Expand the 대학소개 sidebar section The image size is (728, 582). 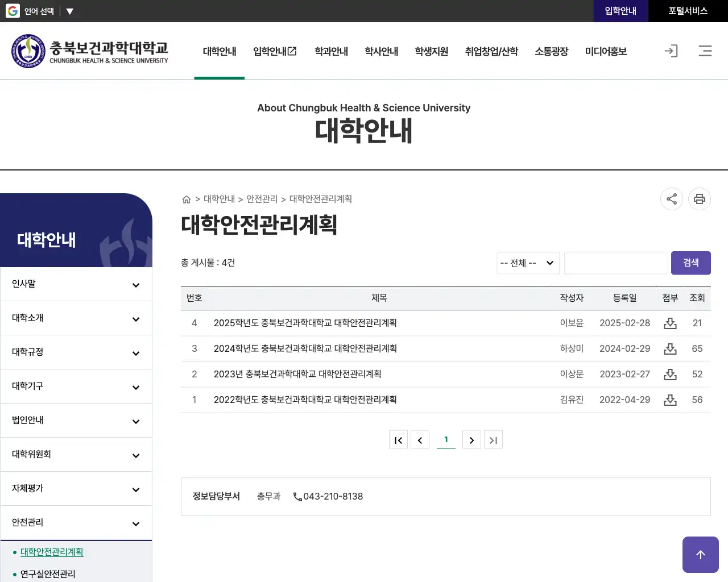76,318
